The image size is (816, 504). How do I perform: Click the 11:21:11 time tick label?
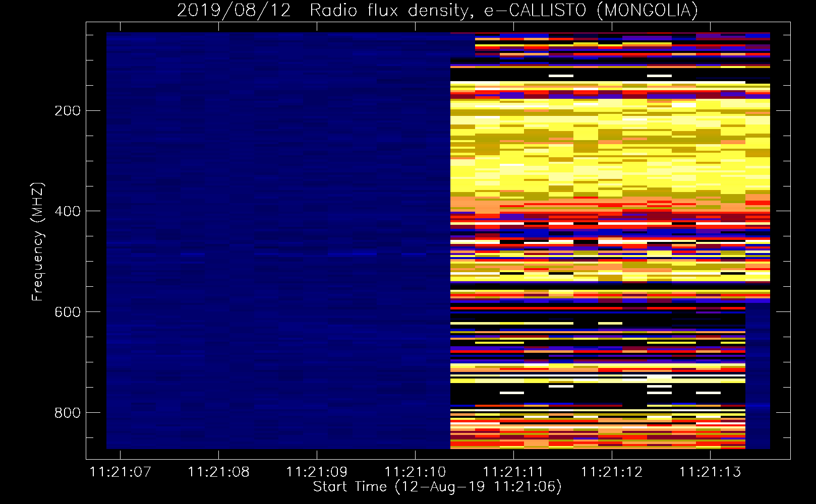pyautogui.click(x=513, y=472)
